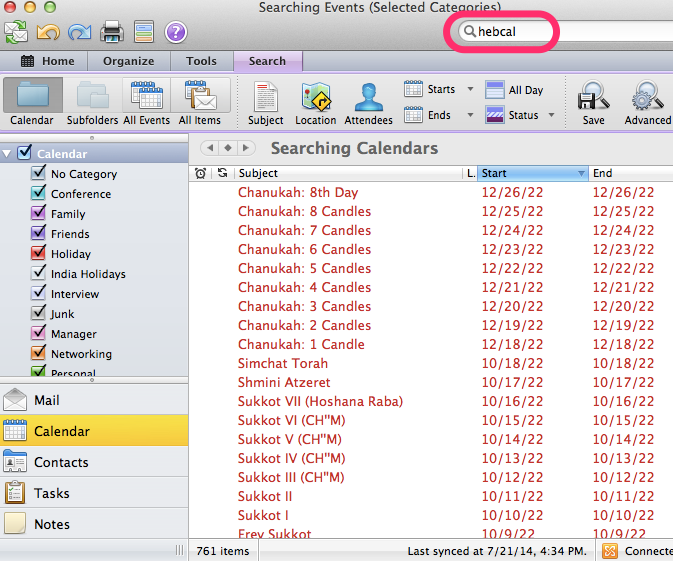Click the Connected status icon
The width and height of the screenshot is (673, 561).
pos(610,551)
